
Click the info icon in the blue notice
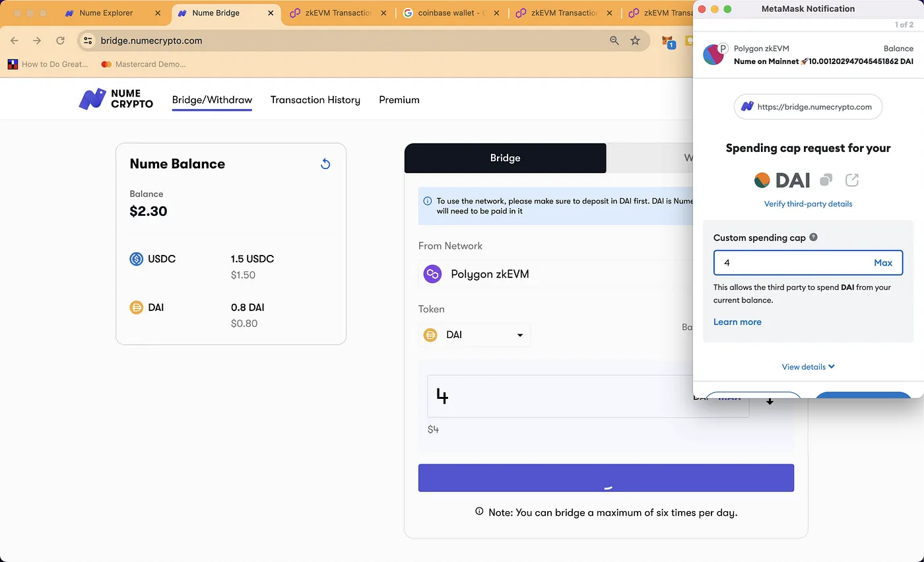428,200
